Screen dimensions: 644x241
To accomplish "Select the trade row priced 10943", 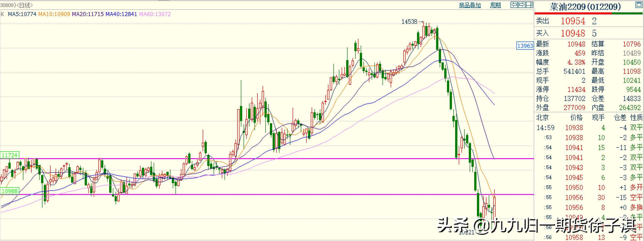I will pyautogui.click(x=589, y=167).
